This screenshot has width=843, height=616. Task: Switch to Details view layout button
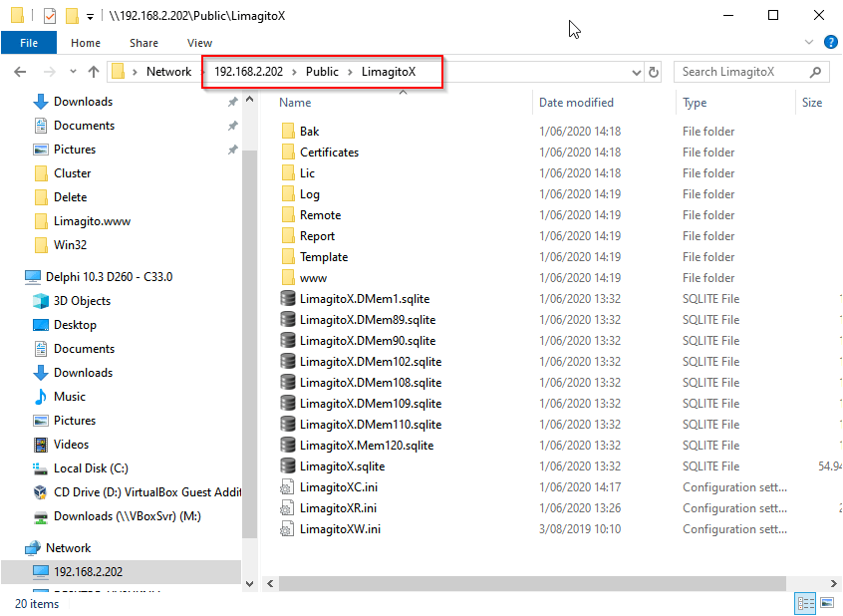click(x=805, y=603)
